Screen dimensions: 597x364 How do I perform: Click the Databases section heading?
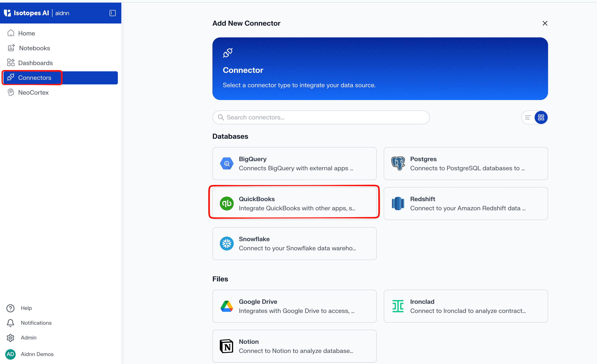point(230,136)
